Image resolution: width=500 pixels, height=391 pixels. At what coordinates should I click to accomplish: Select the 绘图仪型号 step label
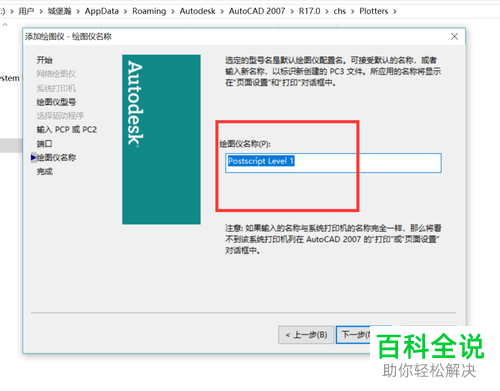pos(56,102)
